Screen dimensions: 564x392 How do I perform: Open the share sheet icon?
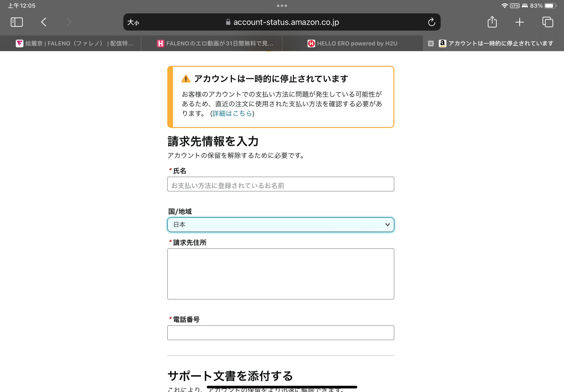click(492, 22)
